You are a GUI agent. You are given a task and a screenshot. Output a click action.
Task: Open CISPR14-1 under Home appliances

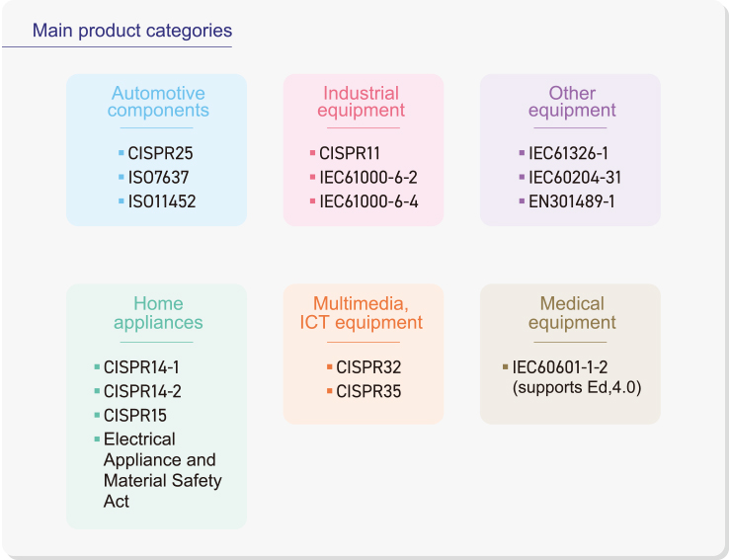(x=141, y=367)
